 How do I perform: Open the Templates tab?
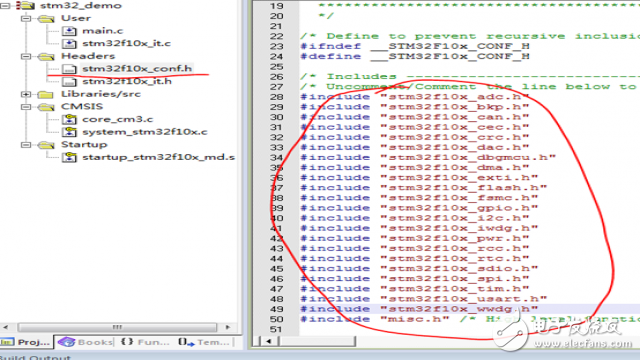point(204,342)
